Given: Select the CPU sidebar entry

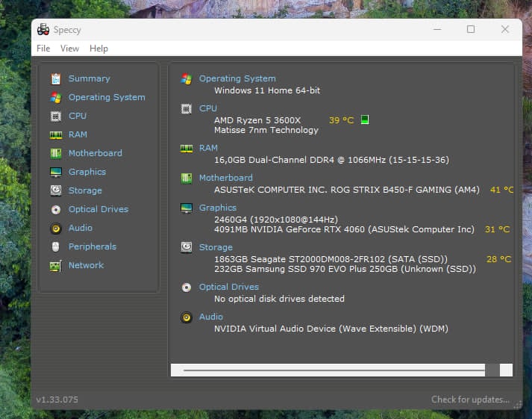Looking at the screenshot, I should click(78, 116).
